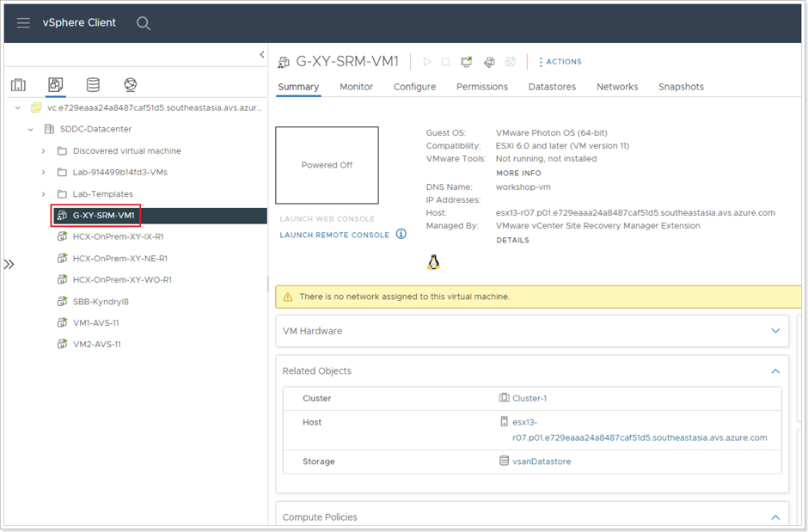Click the no network assigned warning message
Viewport: 808px width, 532px height.
pyautogui.click(x=405, y=297)
